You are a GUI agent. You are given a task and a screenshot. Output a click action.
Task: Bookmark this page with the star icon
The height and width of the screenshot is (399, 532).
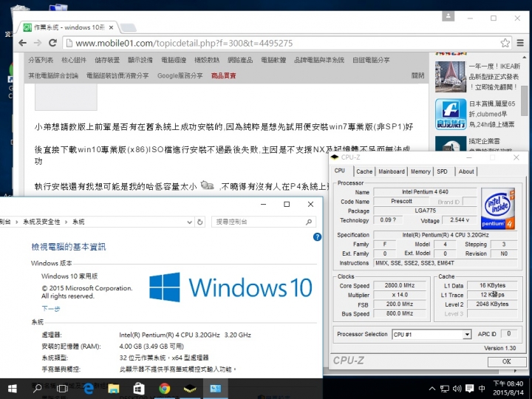click(505, 43)
